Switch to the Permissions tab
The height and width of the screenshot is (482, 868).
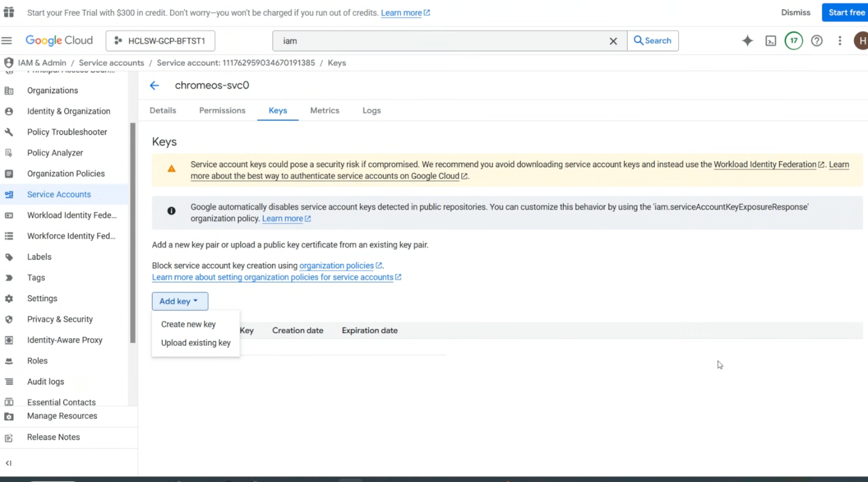pos(222,110)
